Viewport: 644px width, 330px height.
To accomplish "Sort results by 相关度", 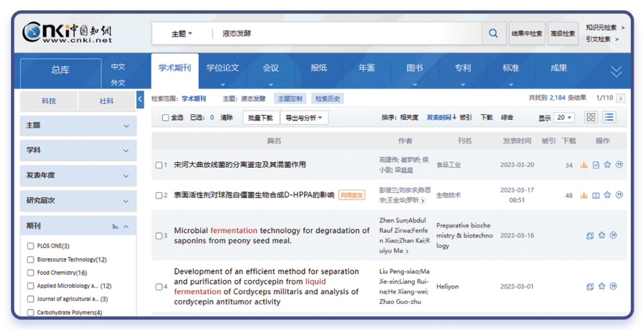I will (x=409, y=118).
